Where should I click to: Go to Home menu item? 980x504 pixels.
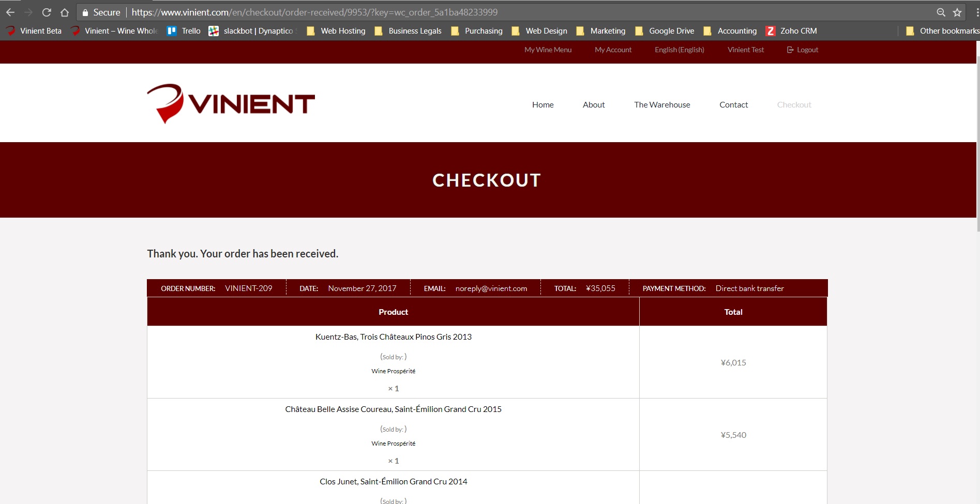pyautogui.click(x=542, y=104)
